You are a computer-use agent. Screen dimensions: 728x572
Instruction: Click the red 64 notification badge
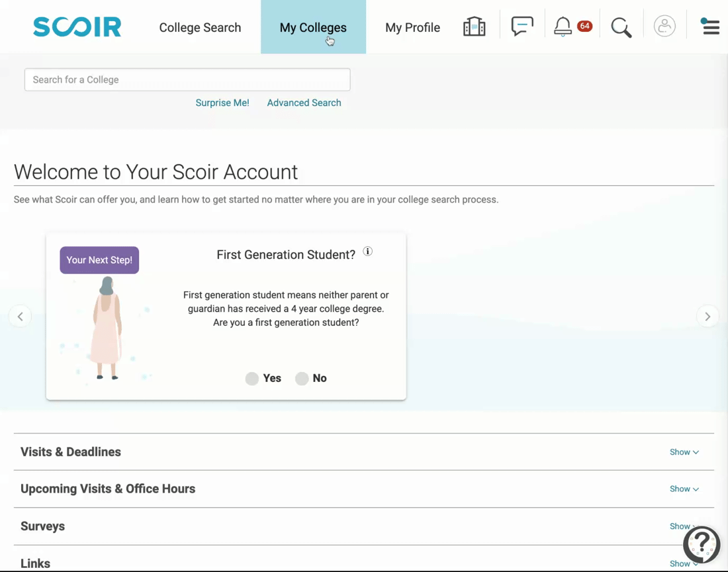584,26
